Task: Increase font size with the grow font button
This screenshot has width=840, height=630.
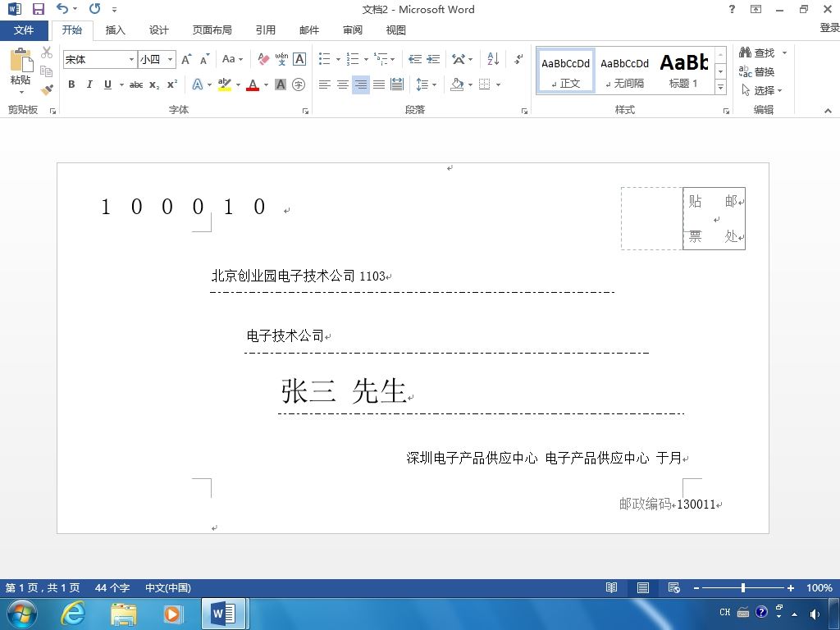Action: 186,59
